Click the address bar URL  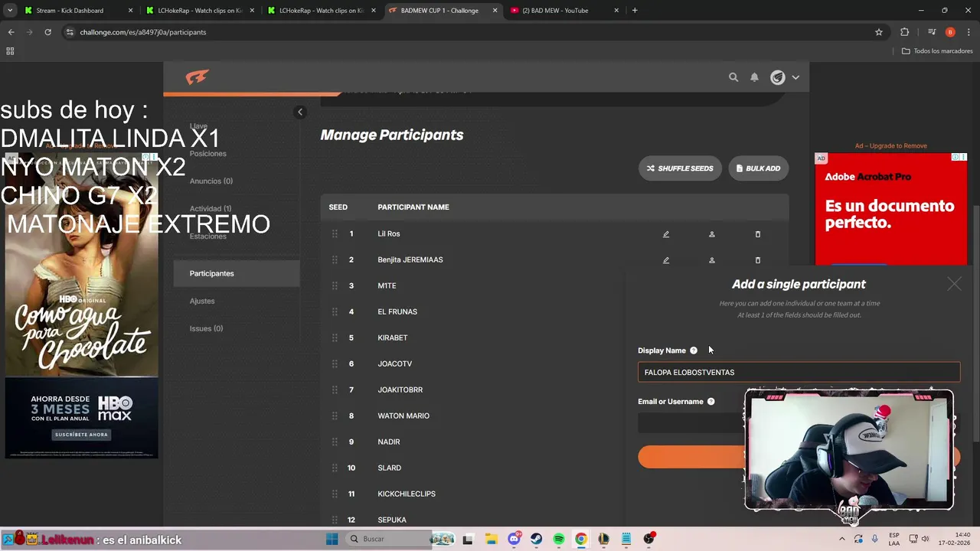pyautogui.click(x=142, y=32)
